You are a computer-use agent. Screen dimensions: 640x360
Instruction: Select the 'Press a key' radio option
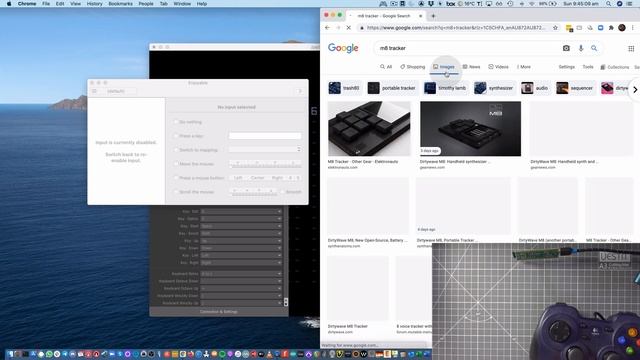tap(176, 136)
